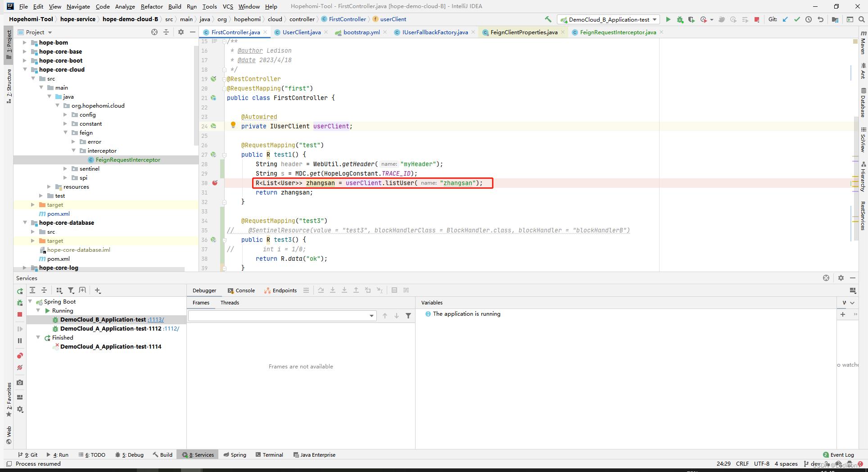Collapse all in Project panel toolbar

[x=166, y=32]
